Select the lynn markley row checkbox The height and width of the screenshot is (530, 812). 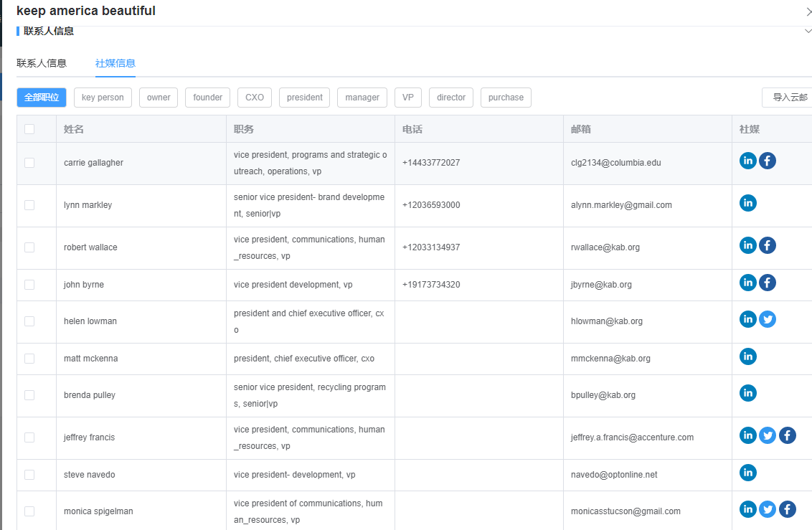click(29, 205)
